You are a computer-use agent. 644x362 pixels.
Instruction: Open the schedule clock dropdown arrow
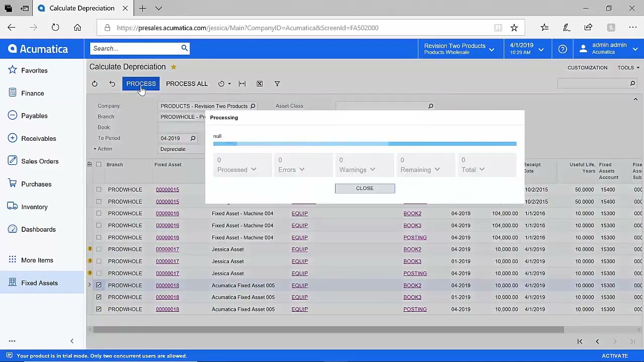point(229,84)
